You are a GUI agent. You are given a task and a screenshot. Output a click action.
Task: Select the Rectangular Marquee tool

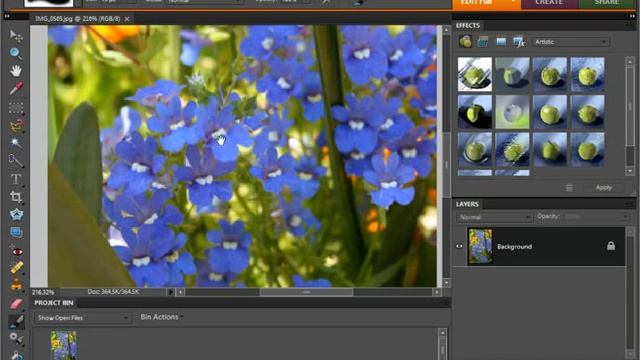16,108
